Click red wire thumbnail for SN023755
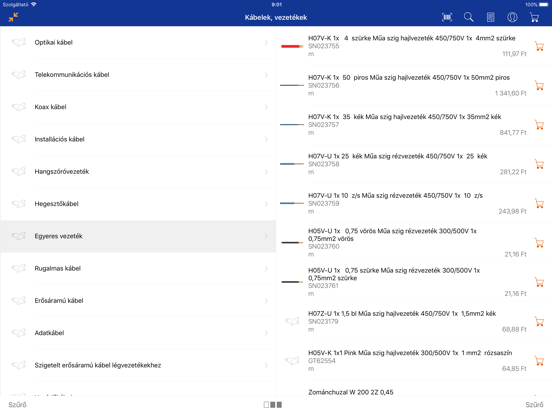Screen dimensions: 552x414 (x=292, y=46)
